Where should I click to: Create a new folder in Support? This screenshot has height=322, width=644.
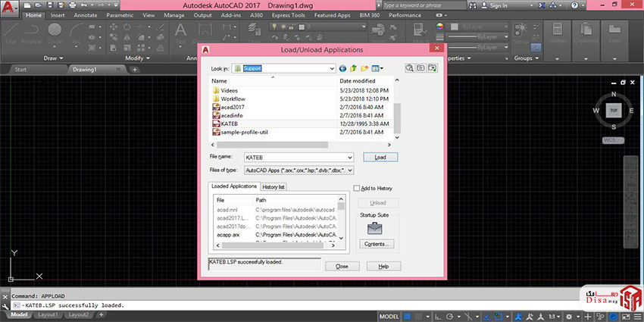(x=364, y=68)
